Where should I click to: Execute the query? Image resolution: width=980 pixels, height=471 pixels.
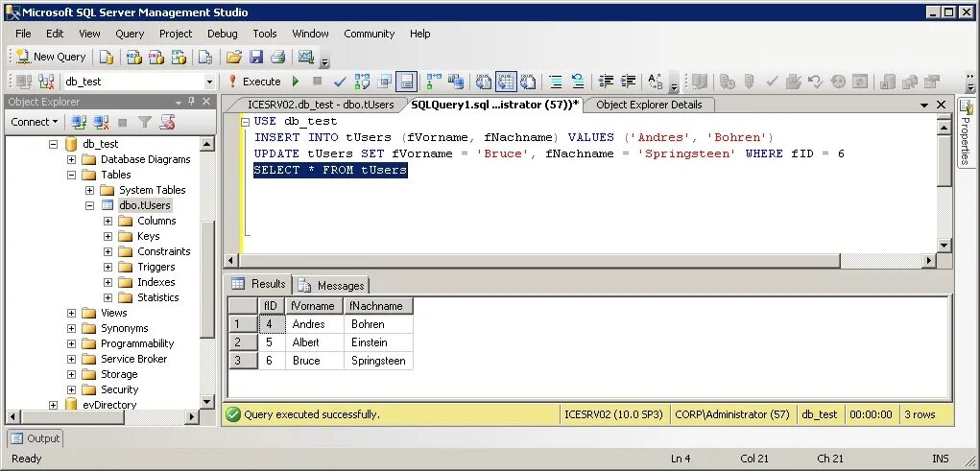coord(254,82)
